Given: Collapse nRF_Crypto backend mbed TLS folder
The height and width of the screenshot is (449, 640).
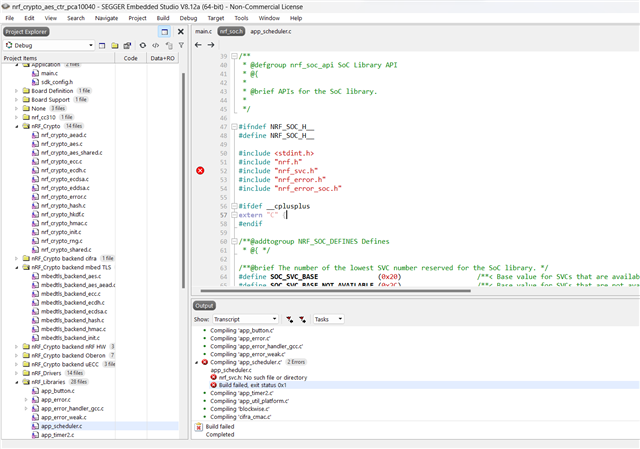Looking at the screenshot, I should [x=16, y=267].
